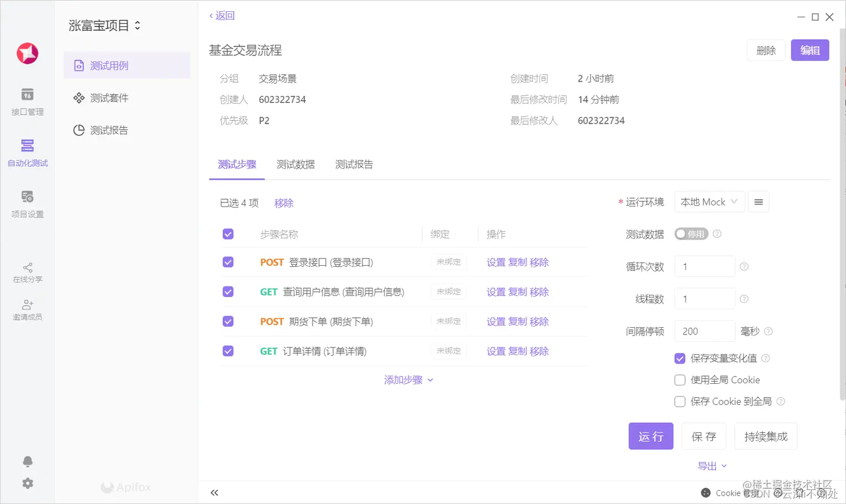Click the 测试报告 pie chart icon
846x504 pixels.
[x=79, y=130]
